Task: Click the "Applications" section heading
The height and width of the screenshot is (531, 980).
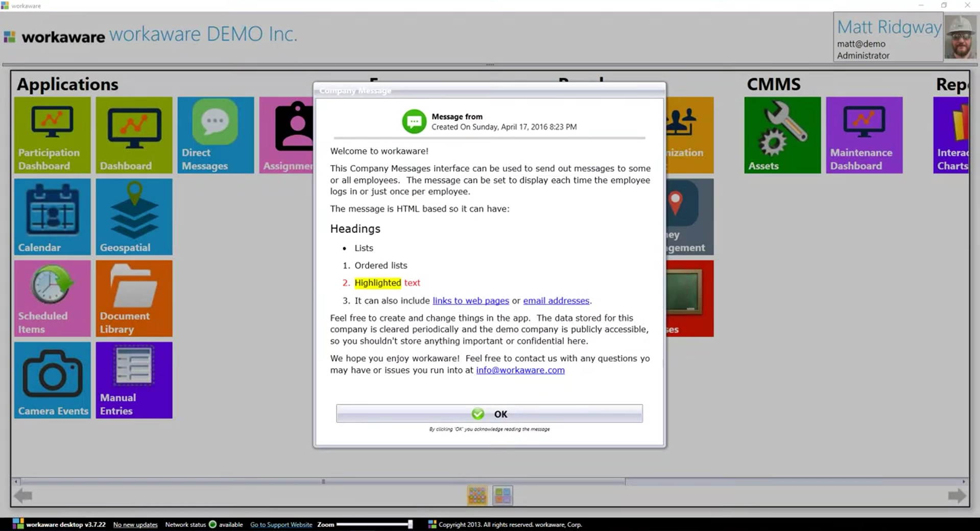Action: tap(67, 84)
